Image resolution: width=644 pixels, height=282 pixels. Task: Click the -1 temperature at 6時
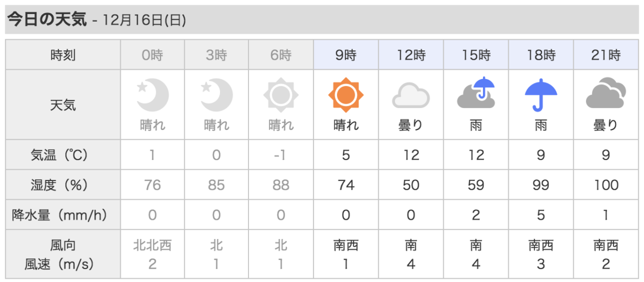click(x=281, y=155)
